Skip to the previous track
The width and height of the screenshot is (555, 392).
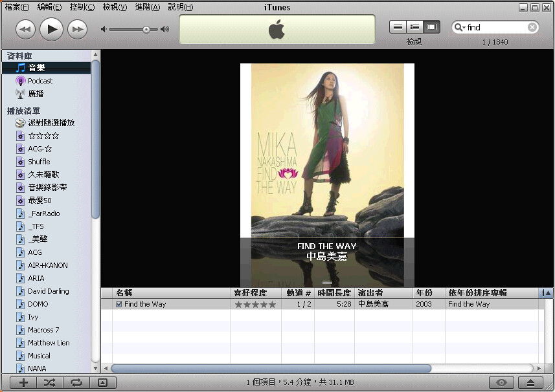pyautogui.click(x=25, y=29)
